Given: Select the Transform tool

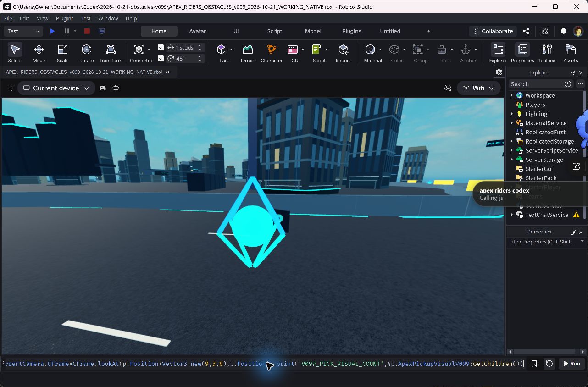Looking at the screenshot, I should (x=111, y=53).
